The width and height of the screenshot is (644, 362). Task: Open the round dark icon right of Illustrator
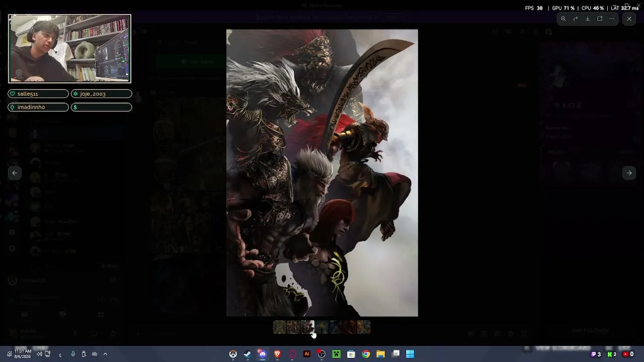click(321, 354)
